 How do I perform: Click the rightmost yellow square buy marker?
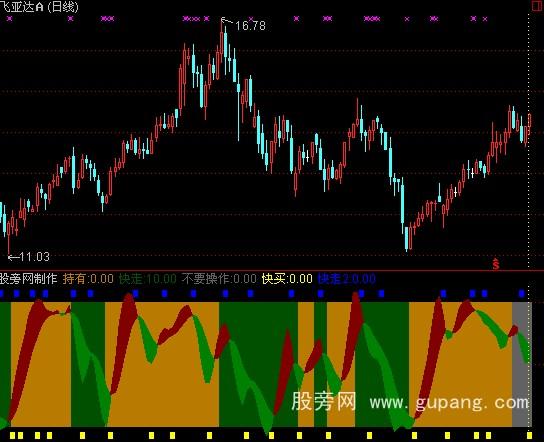(529, 435)
